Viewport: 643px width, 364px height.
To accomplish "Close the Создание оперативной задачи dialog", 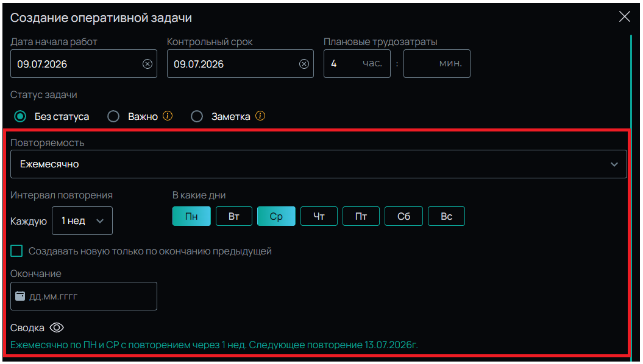I will [x=624, y=17].
